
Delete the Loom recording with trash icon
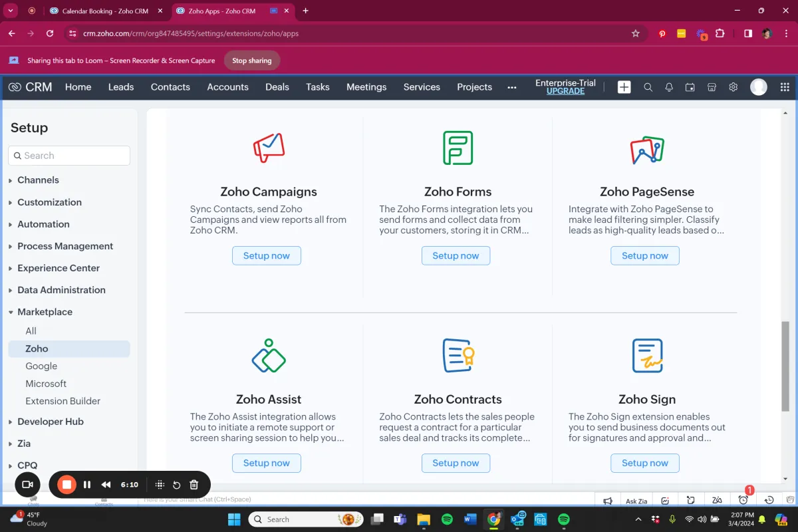pyautogui.click(x=194, y=485)
